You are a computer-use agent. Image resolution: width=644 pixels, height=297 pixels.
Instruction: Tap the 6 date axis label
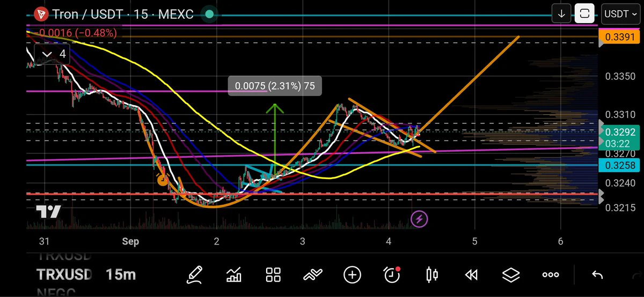point(560,241)
